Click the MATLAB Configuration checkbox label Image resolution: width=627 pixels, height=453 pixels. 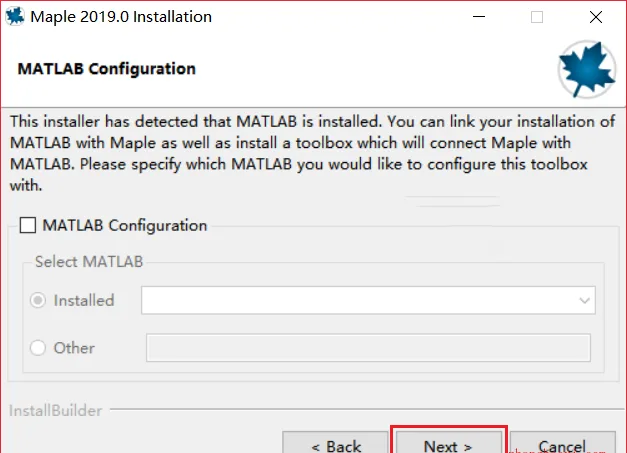125,226
